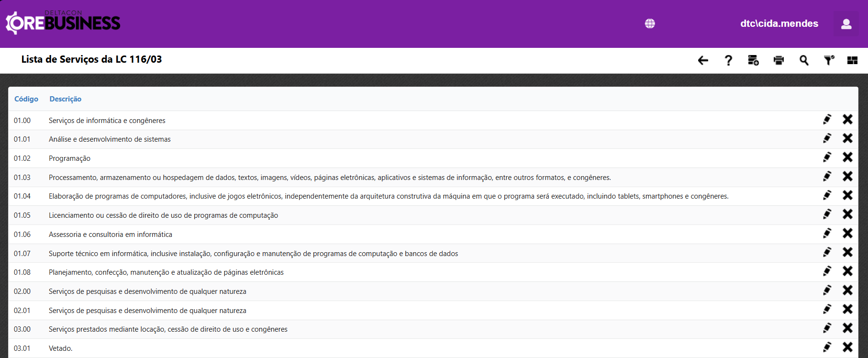This screenshot has height=358, width=868.
Task: Sort by the Código column header
Action: (26, 99)
